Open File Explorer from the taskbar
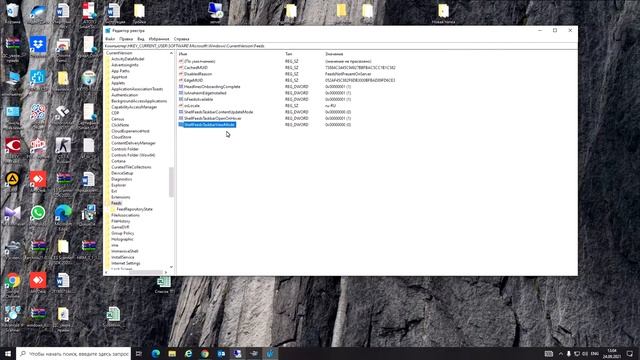The width and height of the screenshot is (640, 360). tap(172, 353)
